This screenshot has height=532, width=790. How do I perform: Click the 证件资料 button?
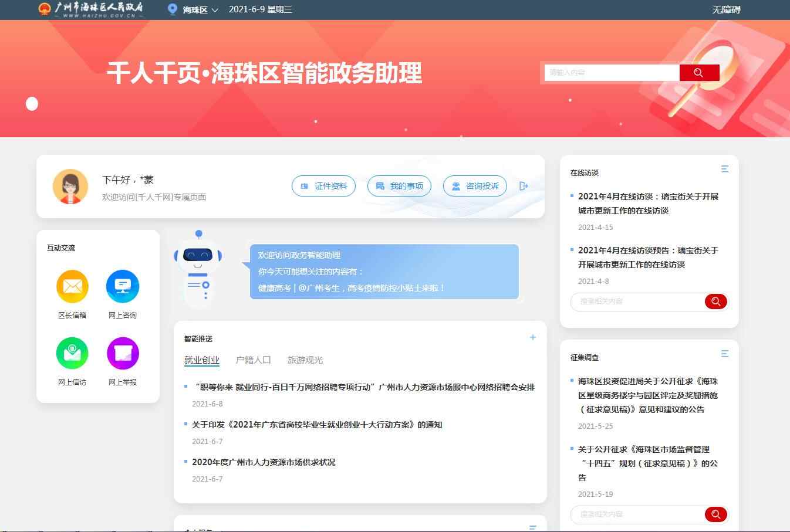323,186
